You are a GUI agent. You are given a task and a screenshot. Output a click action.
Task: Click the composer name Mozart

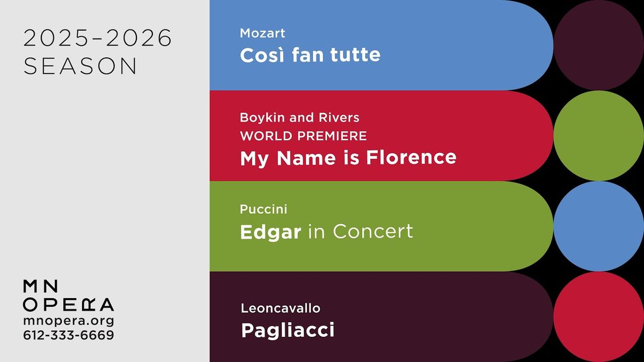click(x=262, y=33)
